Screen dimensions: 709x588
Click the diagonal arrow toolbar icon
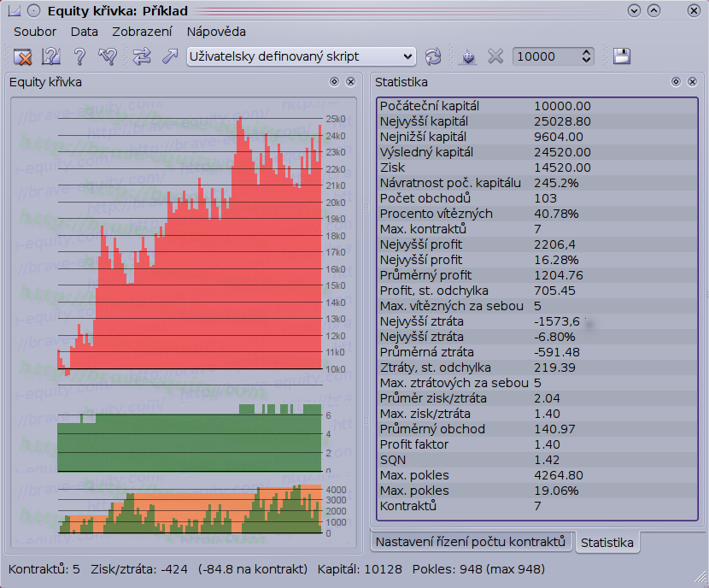coord(168,56)
